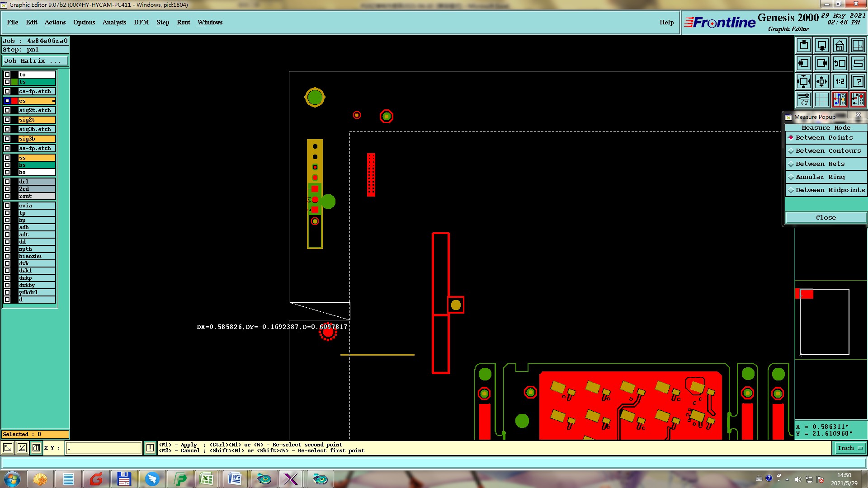Click the zoom in arrows icon
Screen dimensions: 868x488
[x=804, y=81]
